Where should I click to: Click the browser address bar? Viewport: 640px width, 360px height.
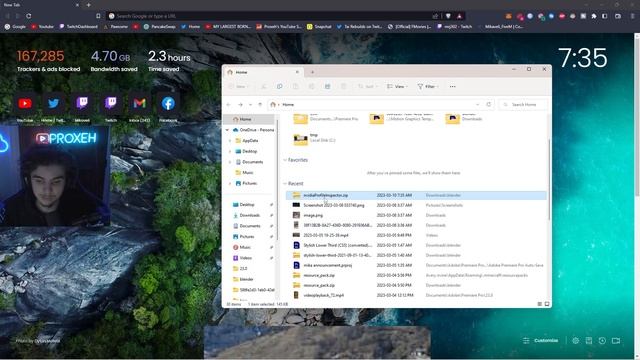click(x=269, y=16)
